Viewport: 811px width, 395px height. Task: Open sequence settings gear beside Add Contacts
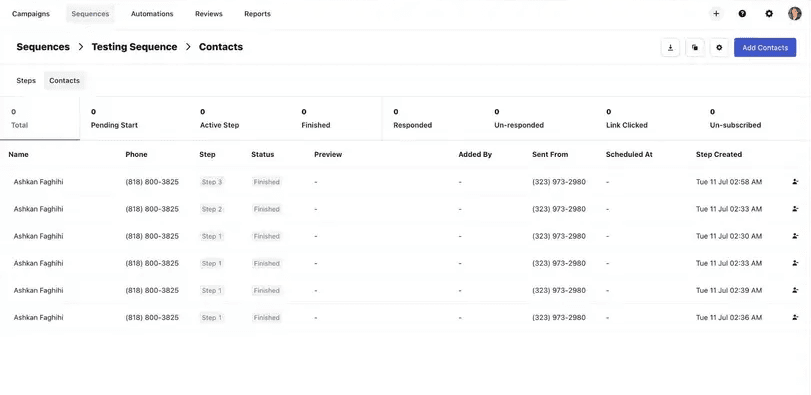pos(719,48)
